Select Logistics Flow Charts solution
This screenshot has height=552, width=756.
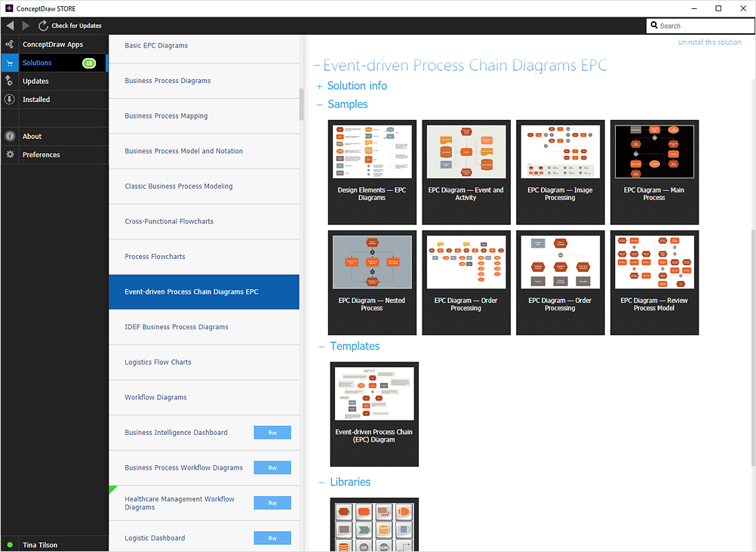point(204,362)
